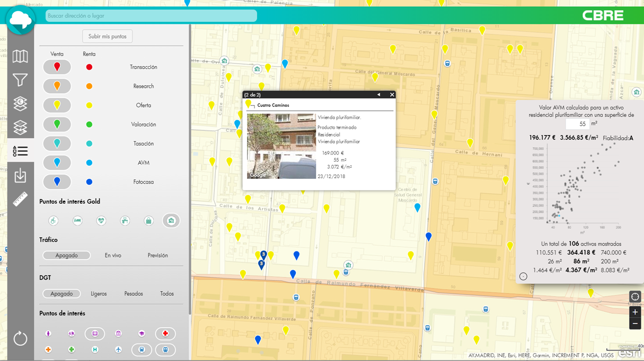Viewport: 644px width, 361px height.
Task: Click the refresh circular arrow icon
Action: point(20,338)
